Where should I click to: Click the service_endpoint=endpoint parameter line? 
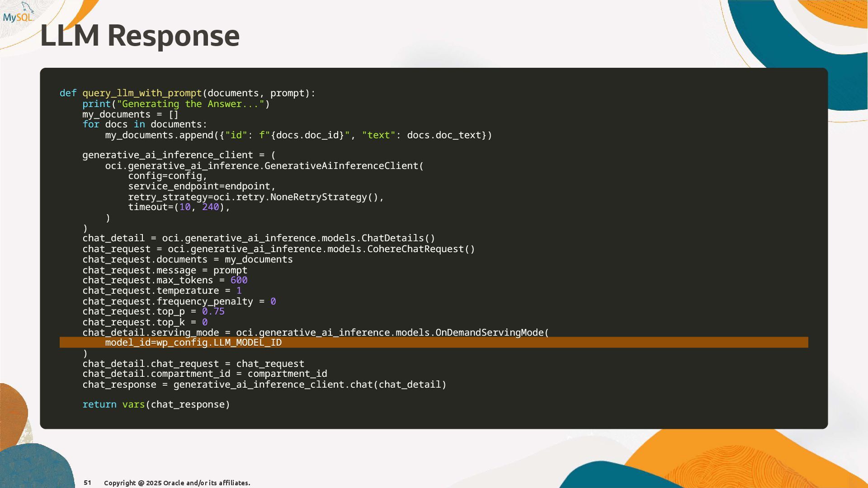point(202,186)
